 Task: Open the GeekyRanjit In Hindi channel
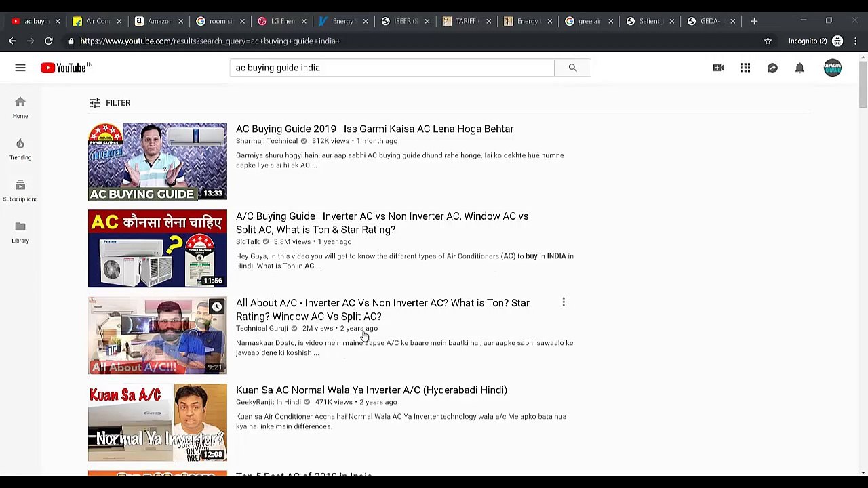click(x=268, y=402)
